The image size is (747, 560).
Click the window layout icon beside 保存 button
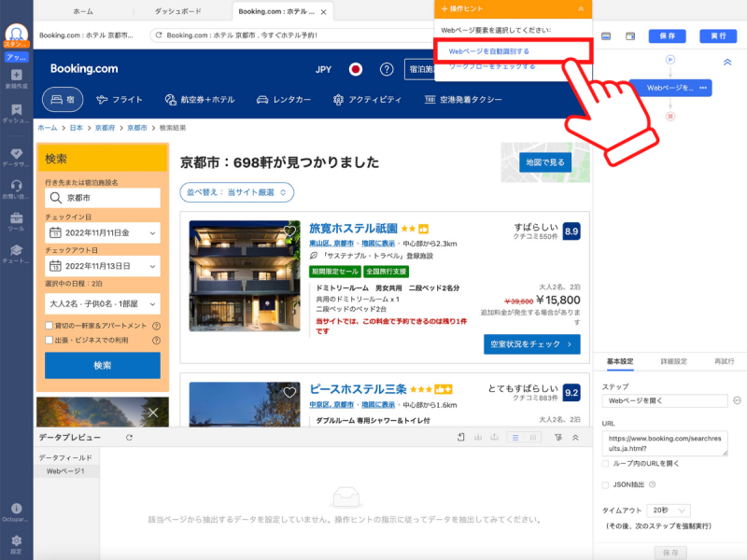[630, 36]
